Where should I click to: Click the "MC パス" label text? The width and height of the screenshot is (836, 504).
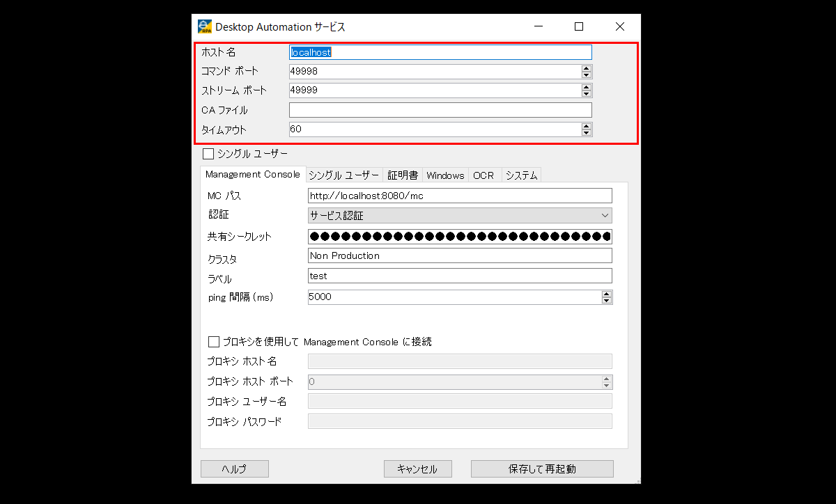(224, 196)
